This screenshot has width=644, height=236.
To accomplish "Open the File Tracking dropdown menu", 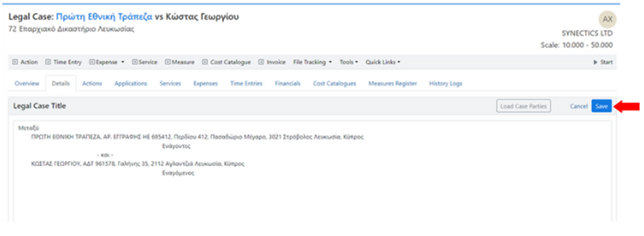I will tap(312, 62).
